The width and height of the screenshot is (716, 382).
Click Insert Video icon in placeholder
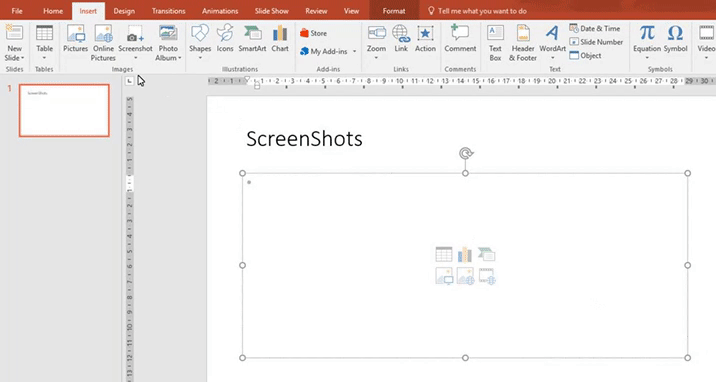tap(487, 276)
